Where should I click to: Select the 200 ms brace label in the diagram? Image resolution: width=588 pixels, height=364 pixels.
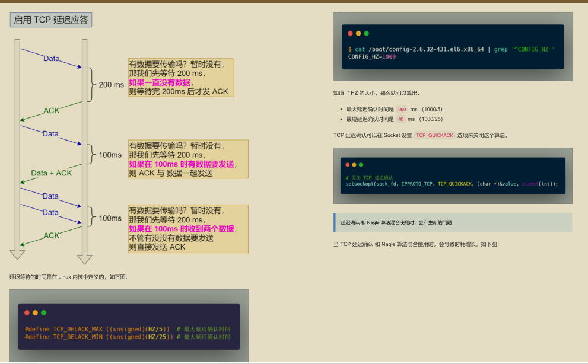click(111, 85)
